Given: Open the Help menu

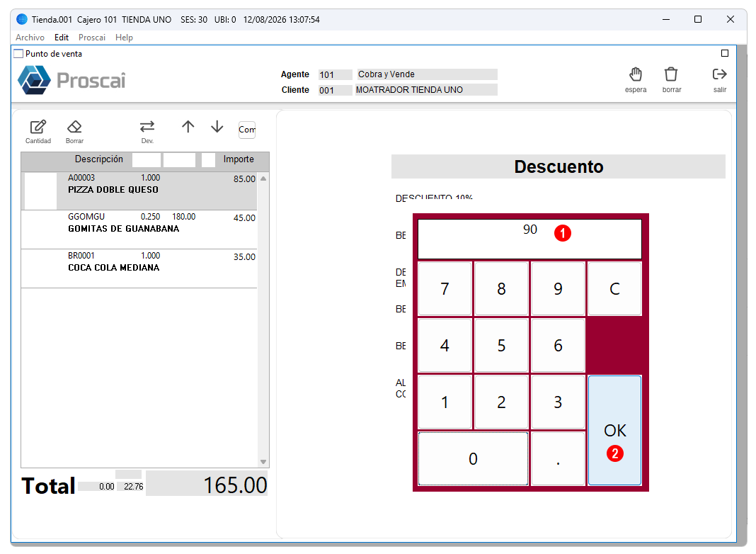Looking at the screenshot, I should pos(124,37).
